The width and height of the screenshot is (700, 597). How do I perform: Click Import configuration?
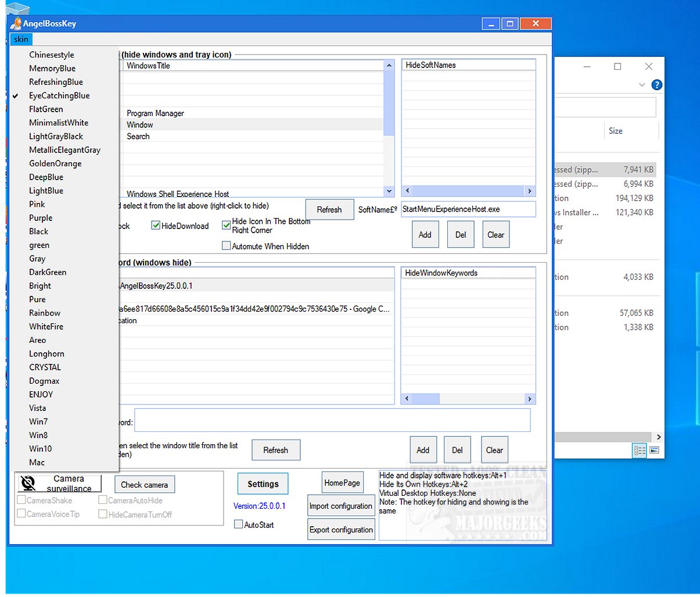click(x=341, y=506)
